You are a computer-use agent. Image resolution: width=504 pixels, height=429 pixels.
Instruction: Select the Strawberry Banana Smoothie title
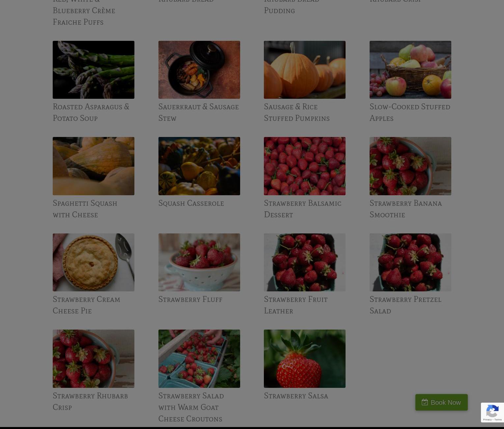(406, 209)
